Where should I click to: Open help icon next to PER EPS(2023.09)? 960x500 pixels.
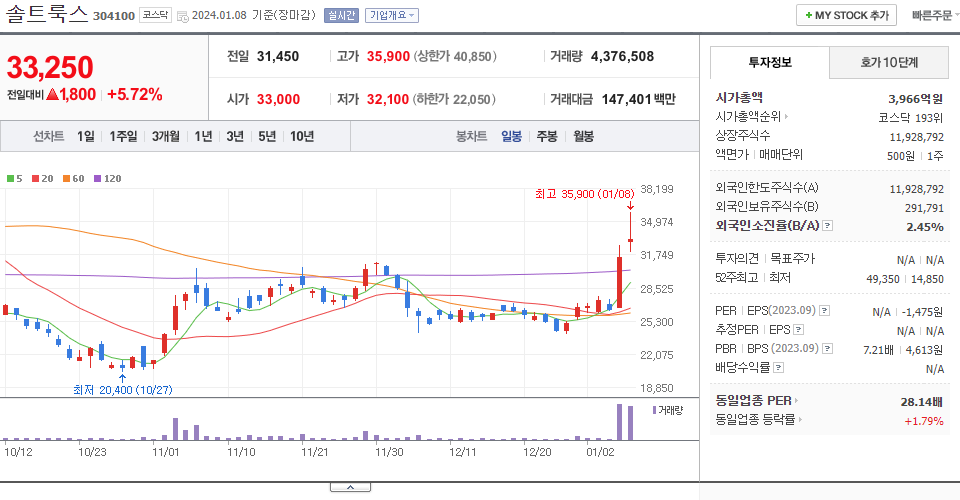coord(824,311)
